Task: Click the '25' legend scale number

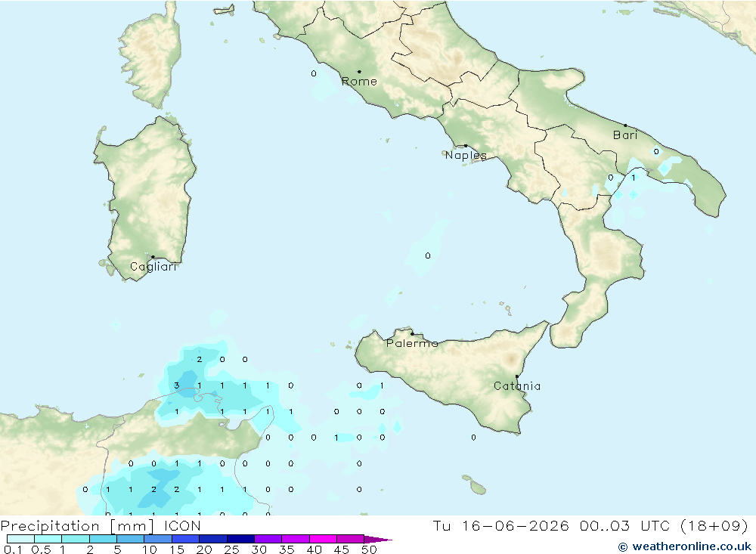Action: tap(231, 549)
